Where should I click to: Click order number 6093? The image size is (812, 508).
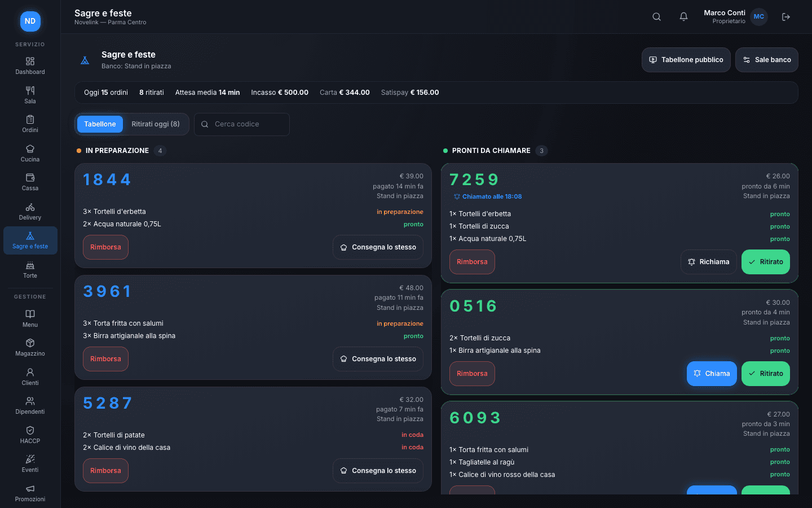click(x=475, y=418)
